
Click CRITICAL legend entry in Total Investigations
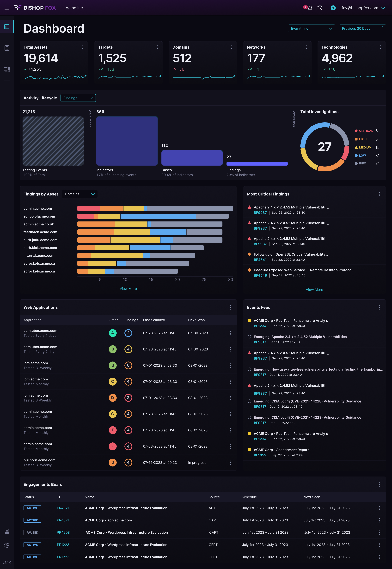point(366,131)
